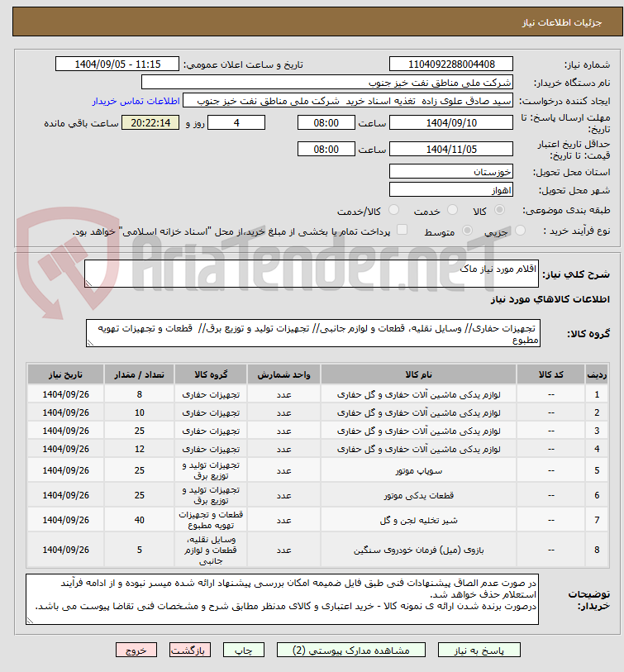The width and height of the screenshot is (624, 672).
Task: Click the نام کالا column header
Action: click(x=418, y=374)
